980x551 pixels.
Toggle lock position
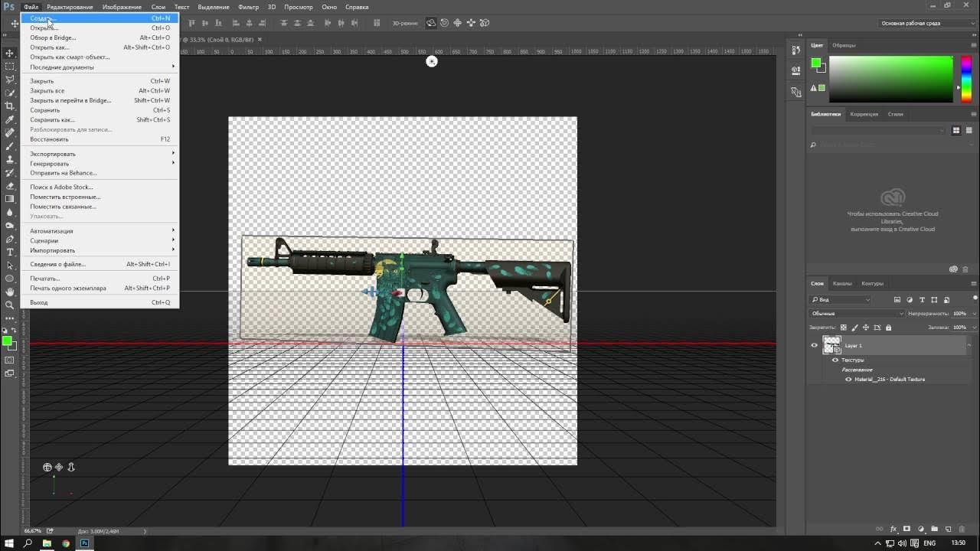(x=867, y=328)
